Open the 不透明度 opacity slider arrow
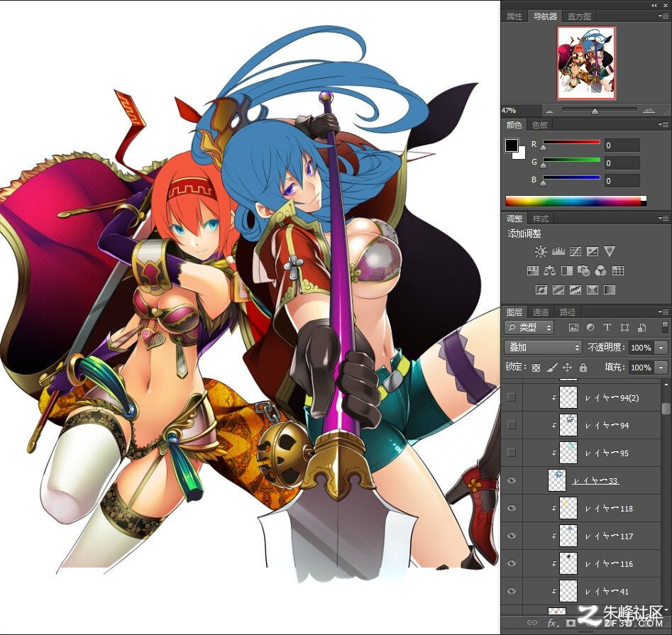672x635 pixels. point(662,348)
